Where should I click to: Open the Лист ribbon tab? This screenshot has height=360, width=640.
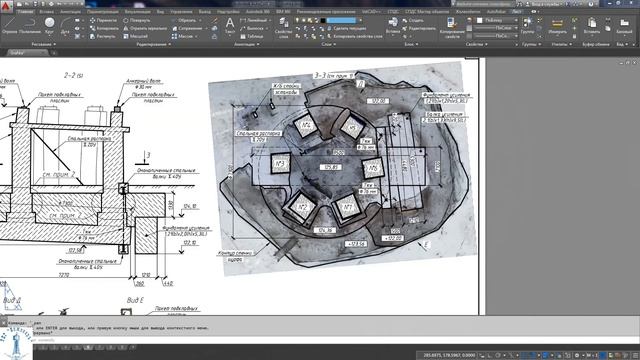(x=517, y=12)
